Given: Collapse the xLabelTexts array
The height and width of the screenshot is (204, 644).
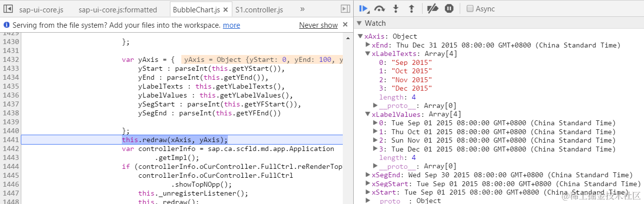Looking at the screenshot, I should [x=368, y=53].
